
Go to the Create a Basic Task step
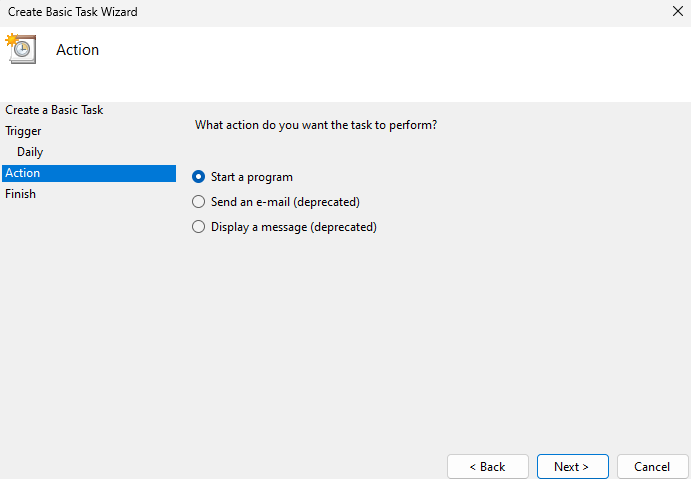[x=54, y=110]
